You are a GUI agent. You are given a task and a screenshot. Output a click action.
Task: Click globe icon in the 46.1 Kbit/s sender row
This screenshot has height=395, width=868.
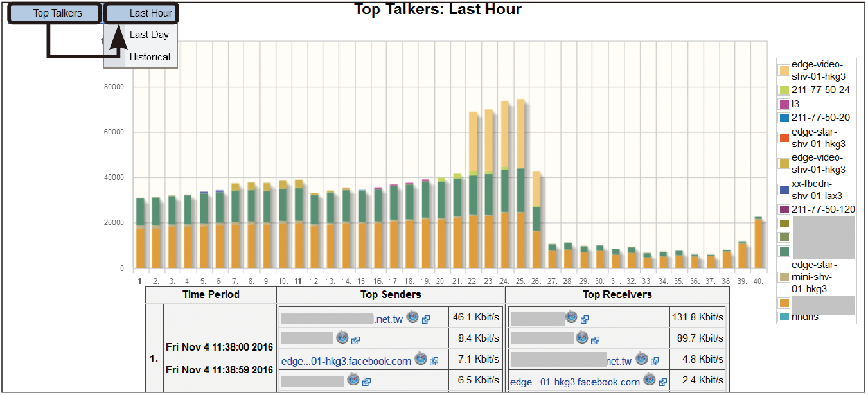(412, 317)
